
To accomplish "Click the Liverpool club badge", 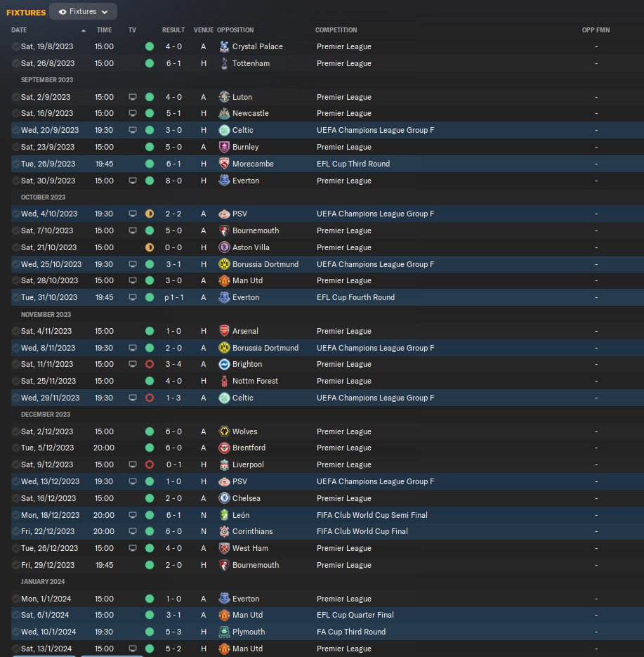I will 225,464.
